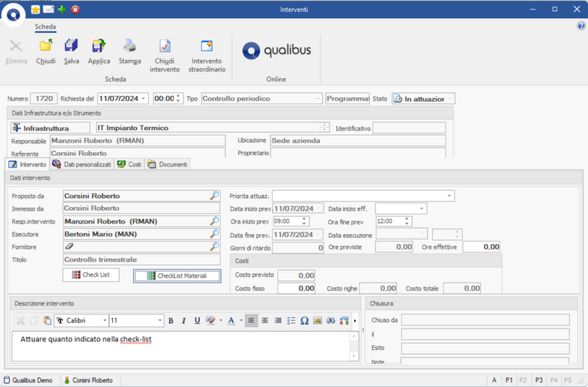This screenshot has width=588, height=387.
Task: Expand editor toolbar overflow arrow
Action: [x=355, y=320]
